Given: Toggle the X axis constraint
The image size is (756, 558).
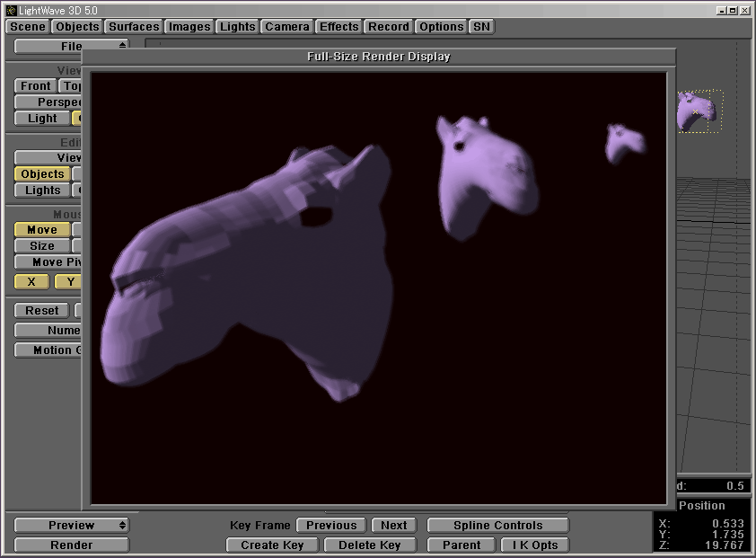Looking at the screenshot, I should click(31, 282).
